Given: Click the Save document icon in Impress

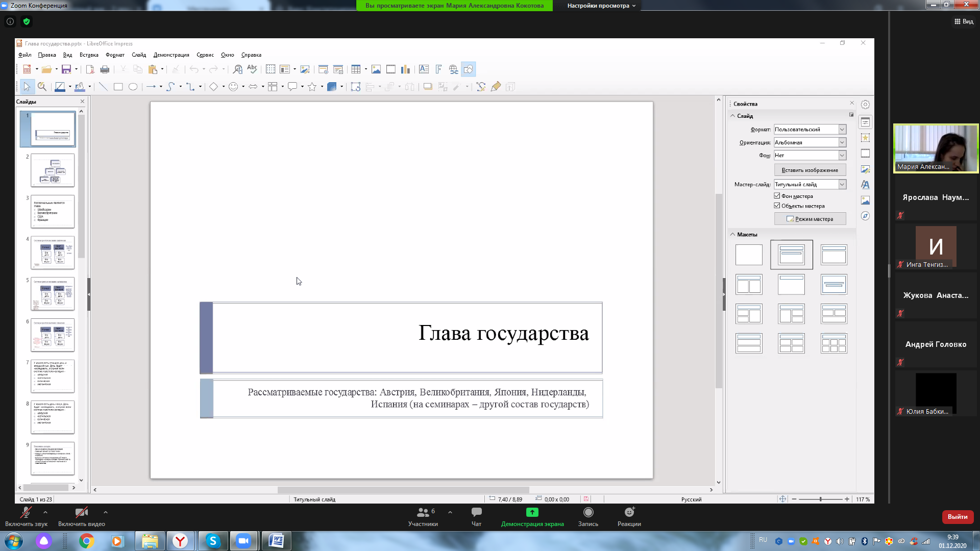Looking at the screenshot, I should 66,69.
